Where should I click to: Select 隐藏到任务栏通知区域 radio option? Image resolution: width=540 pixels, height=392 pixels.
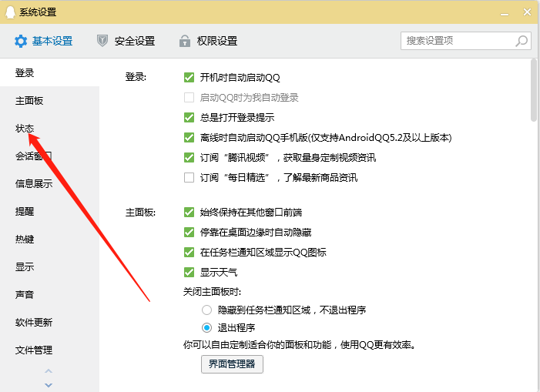(206, 310)
